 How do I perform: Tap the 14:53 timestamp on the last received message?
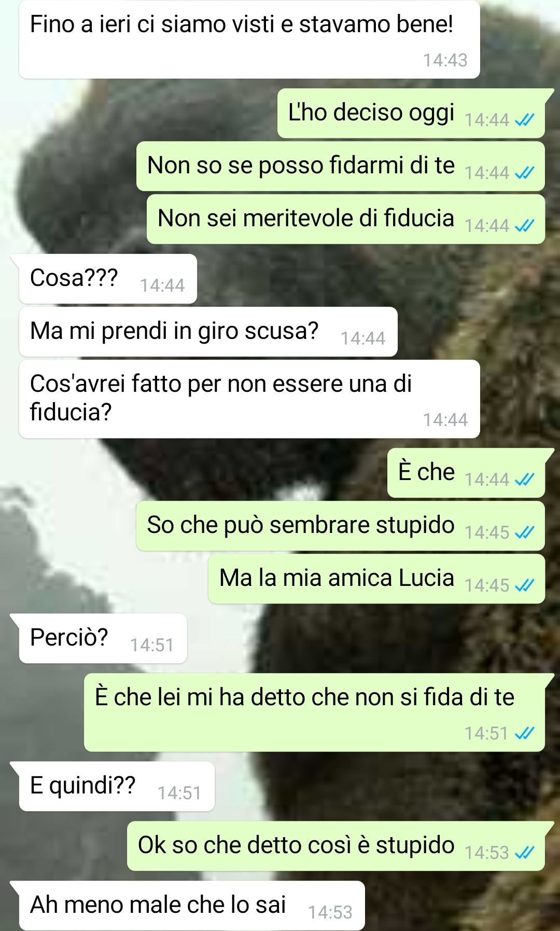coord(330,912)
